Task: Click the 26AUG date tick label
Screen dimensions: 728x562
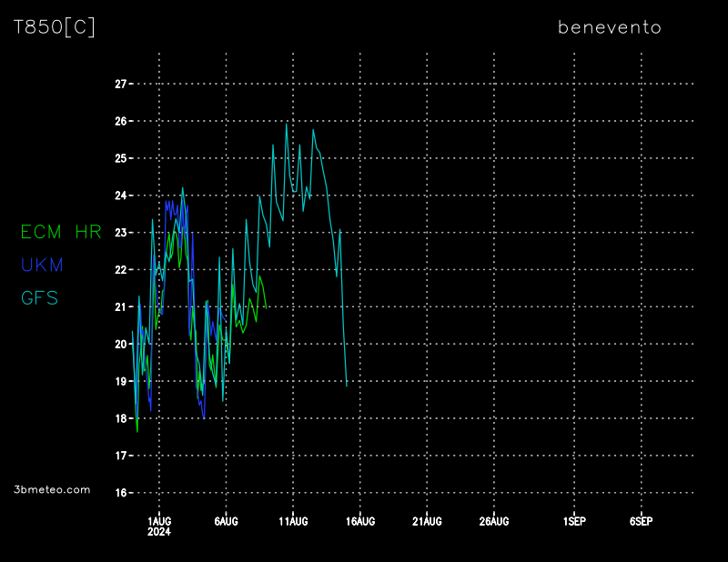Action: coord(494,521)
